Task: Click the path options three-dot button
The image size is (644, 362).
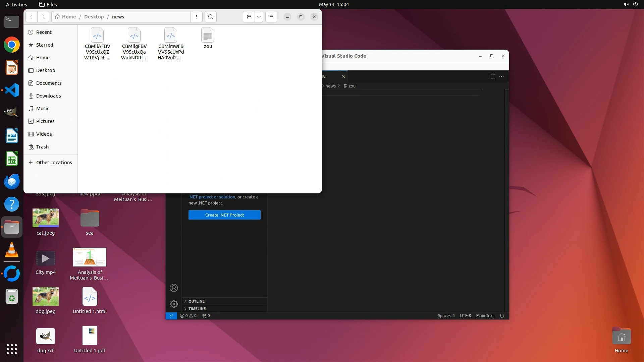Action: [x=197, y=17]
